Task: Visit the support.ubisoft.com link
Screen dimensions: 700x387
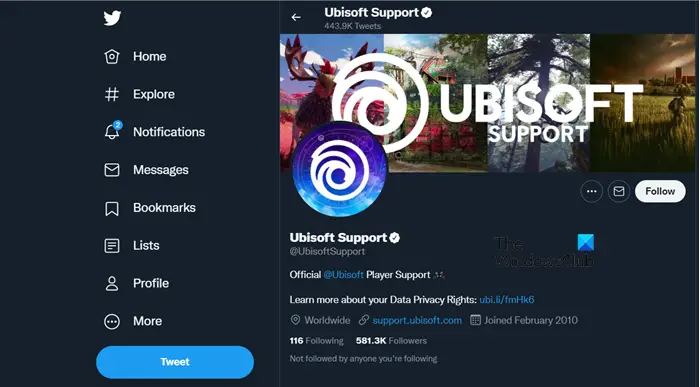Action: (x=417, y=320)
